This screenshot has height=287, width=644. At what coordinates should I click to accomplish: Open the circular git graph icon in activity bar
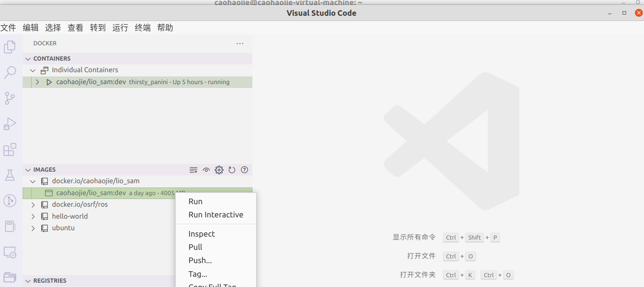10,201
